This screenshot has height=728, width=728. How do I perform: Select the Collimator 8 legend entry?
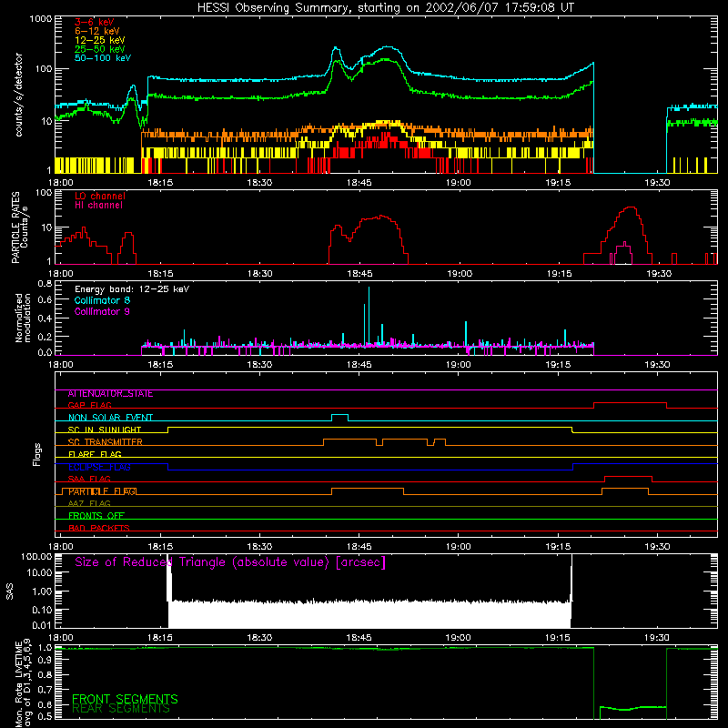pos(102,300)
